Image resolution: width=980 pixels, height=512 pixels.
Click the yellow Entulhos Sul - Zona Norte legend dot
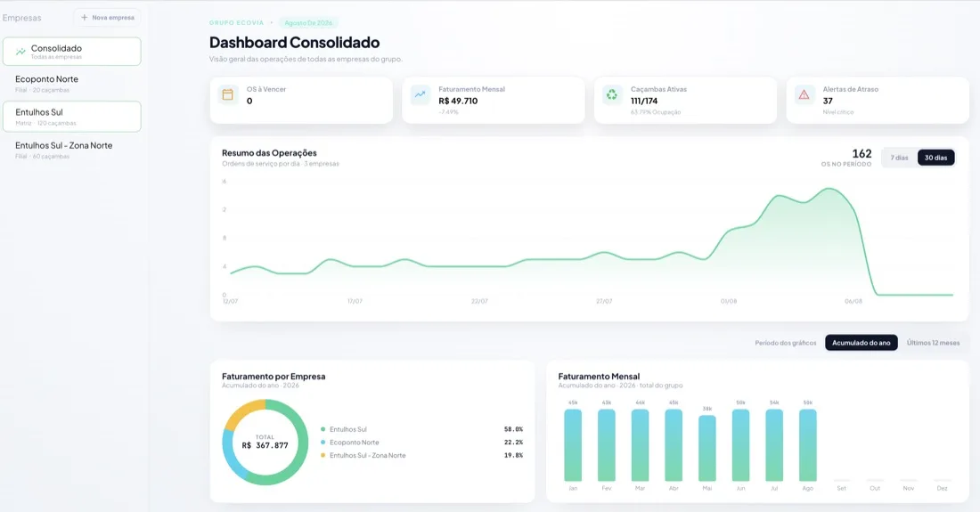click(323, 456)
